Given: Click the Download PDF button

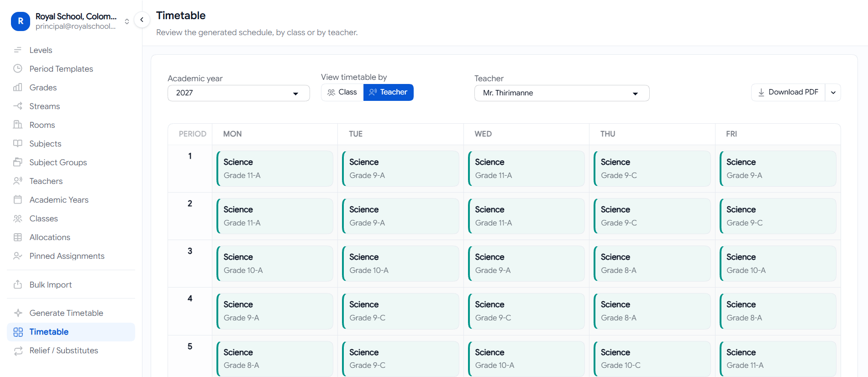Looking at the screenshot, I should click(x=788, y=92).
